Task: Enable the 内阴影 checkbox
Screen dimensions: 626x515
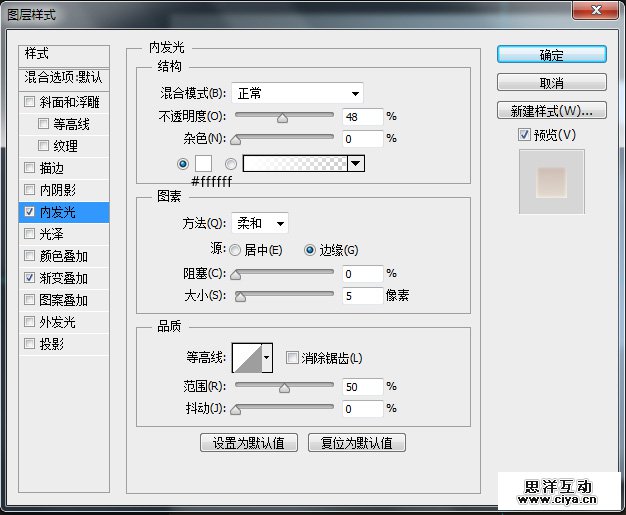Action: pos(30,189)
